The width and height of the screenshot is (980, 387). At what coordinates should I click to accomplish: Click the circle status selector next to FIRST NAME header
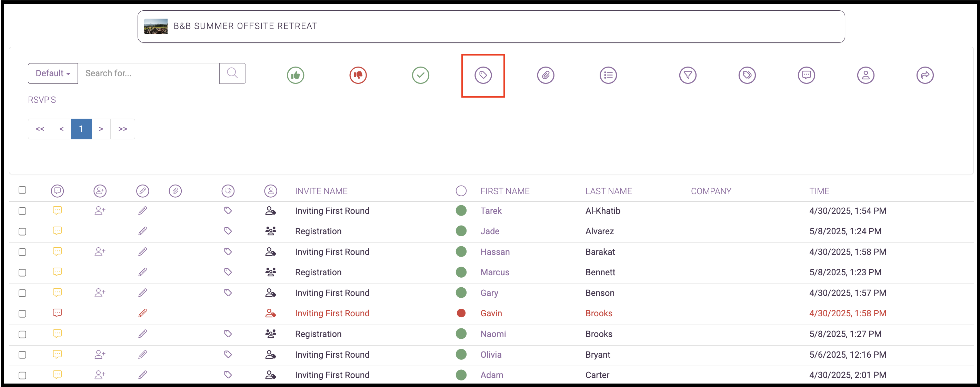pyautogui.click(x=461, y=191)
